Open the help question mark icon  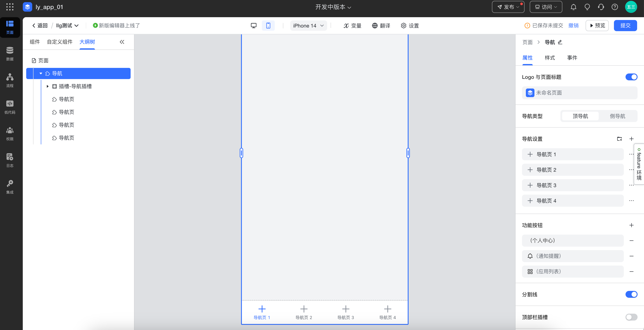[615, 7]
